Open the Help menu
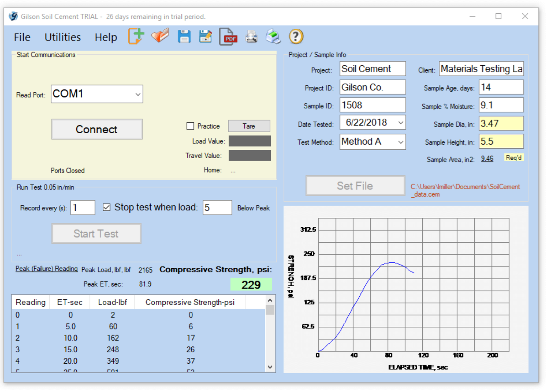This screenshot has width=551, height=392. (x=106, y=37)
